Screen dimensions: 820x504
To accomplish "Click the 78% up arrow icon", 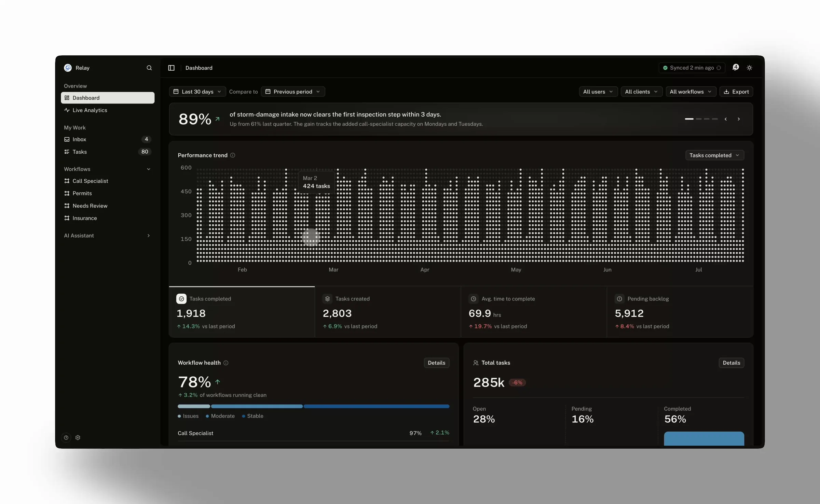I will (x=218, y=382).
